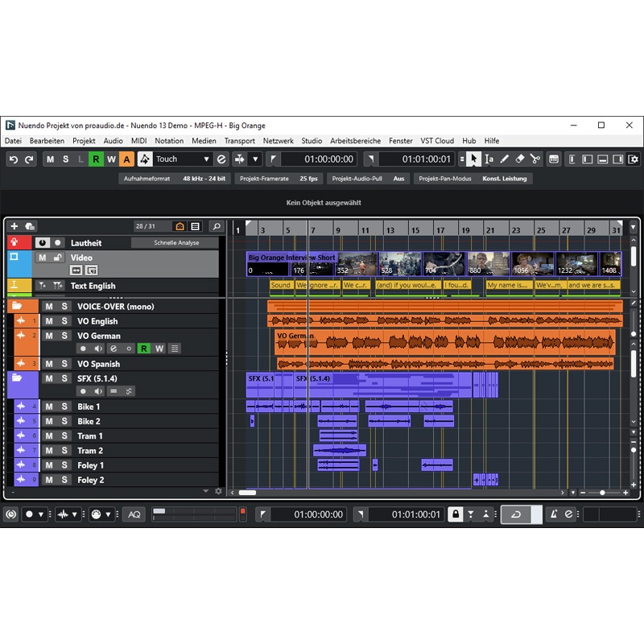Click the snap icon in the toolbar
The width and height of the screenshot is (644, 644).
click(x=240, y=159)
